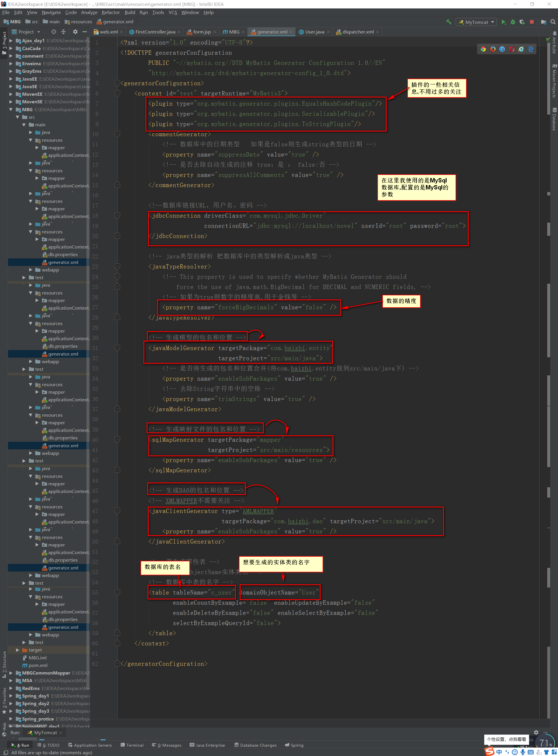Open the Run panel settings gear
Screen dimensions: 558x756
pyautogui.click(x=536, y=732)
